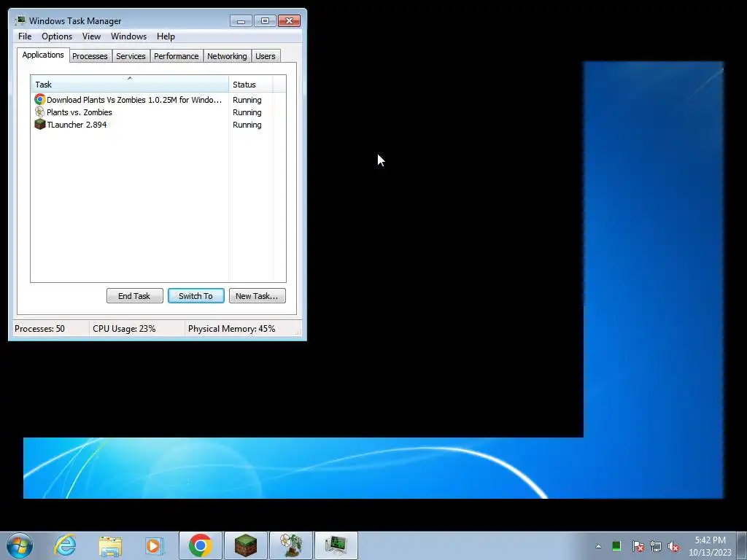The height and width of the screenshot is (560, 747).
Task: Show hidden tray icons arrow
Action: (598, 546)
